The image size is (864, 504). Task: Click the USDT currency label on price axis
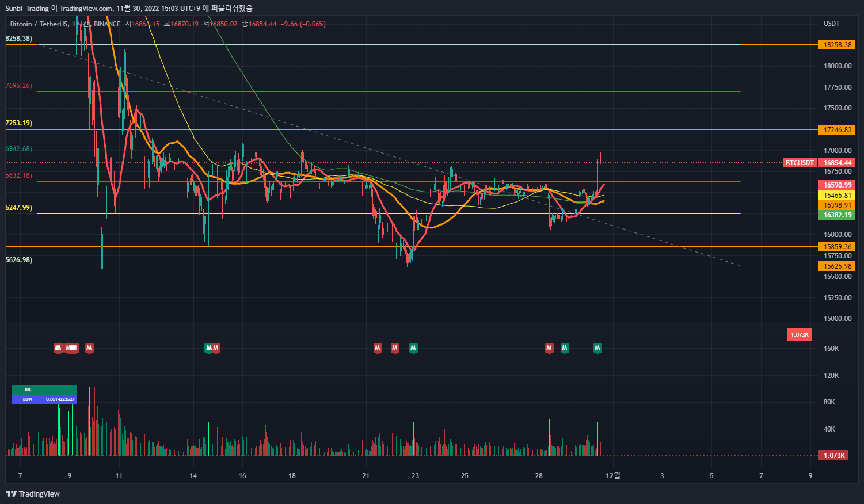click(831, 24)
